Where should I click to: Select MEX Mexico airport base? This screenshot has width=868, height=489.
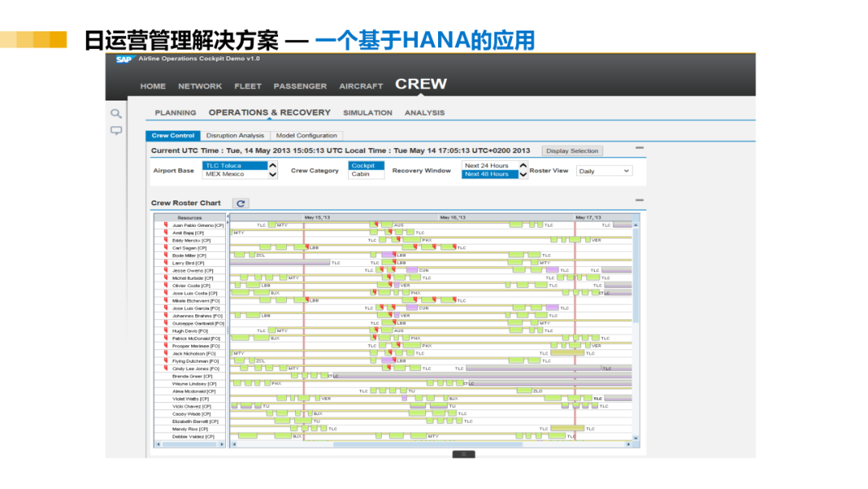(x=235, y=174)
